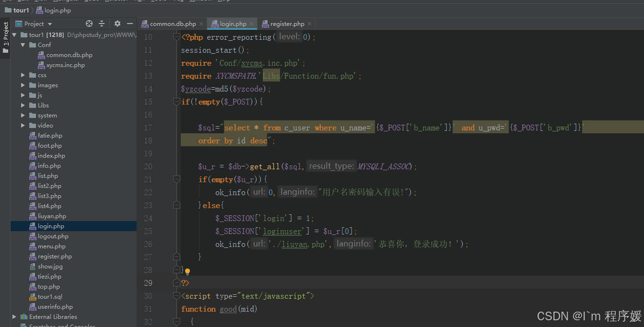Expand the Libs folder
644x327 pixels.
pos(22,105)
